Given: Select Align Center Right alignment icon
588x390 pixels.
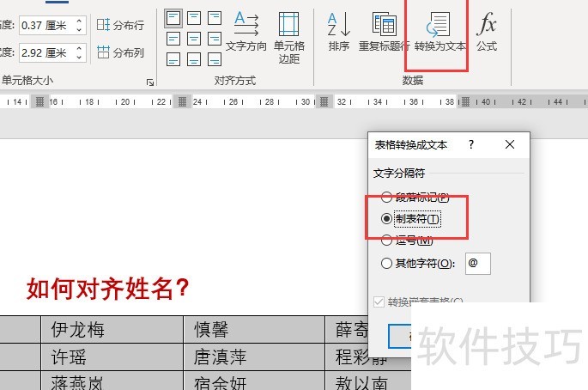Looking at the screenshot, I should [x=215, y=39].
